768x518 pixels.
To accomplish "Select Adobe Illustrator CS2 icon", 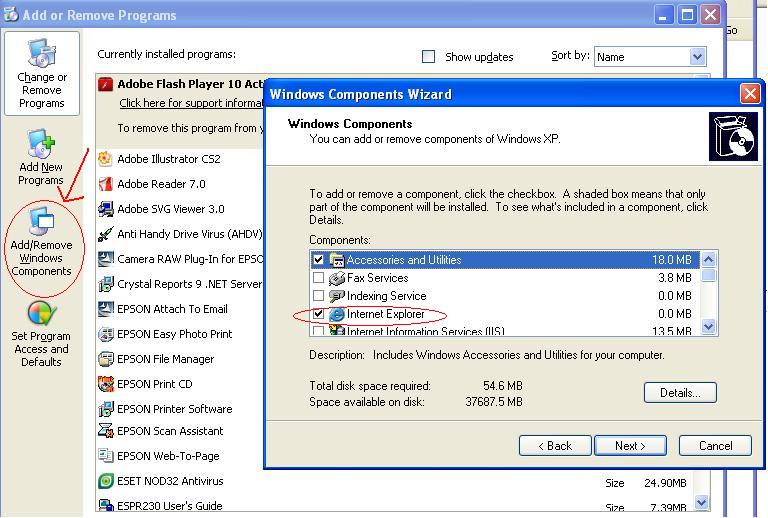I will pyautogui.click(x=105, y=159).
